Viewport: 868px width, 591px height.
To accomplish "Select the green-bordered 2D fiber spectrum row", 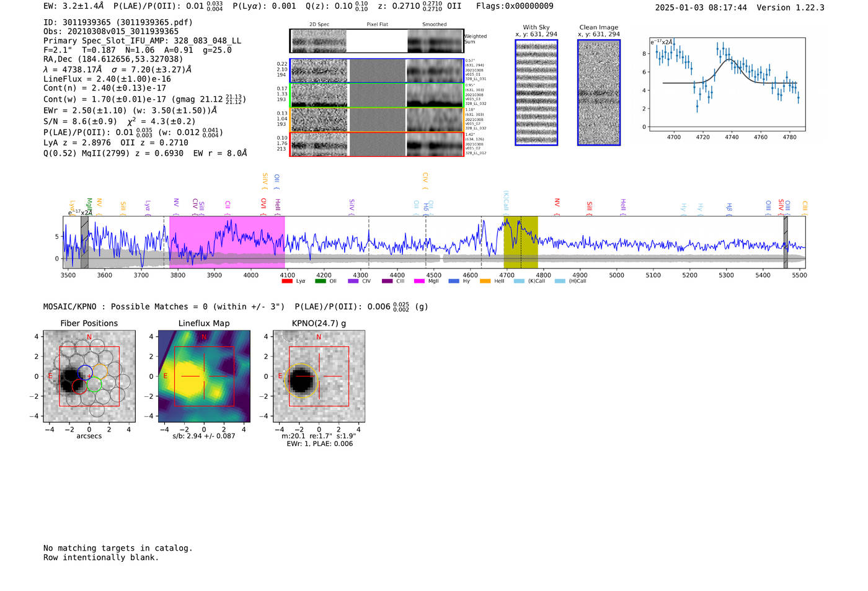I will tap(377, 96).
